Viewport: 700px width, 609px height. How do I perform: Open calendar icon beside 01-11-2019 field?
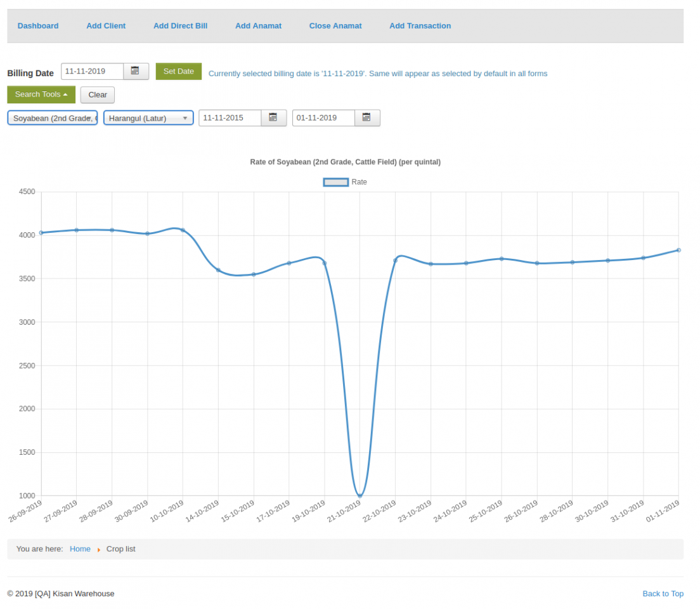point(366,118)
